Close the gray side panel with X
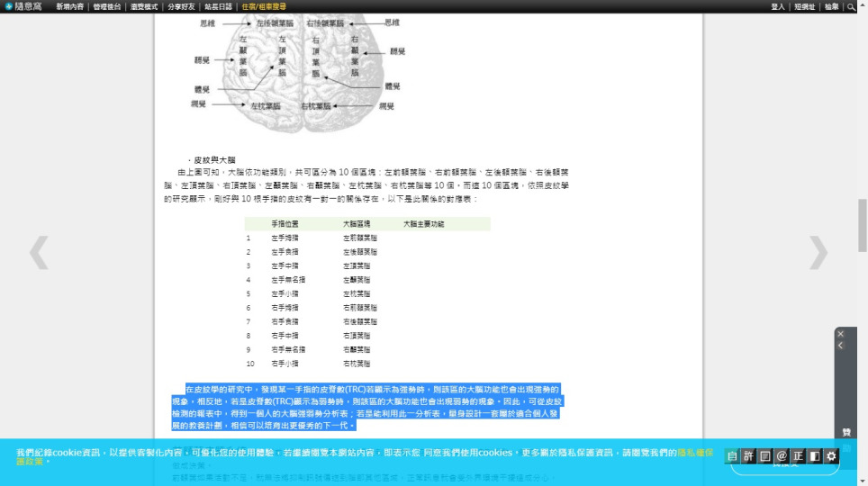The image size is (868, 486). pyautogui.click(x=840, y=334)
